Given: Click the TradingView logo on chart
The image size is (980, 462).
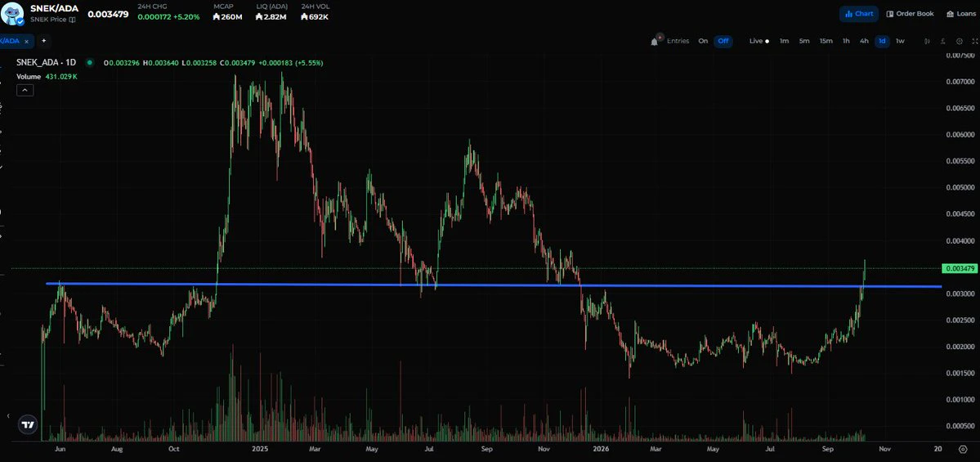Looking at the screenshot, I should tap(28, 425).
